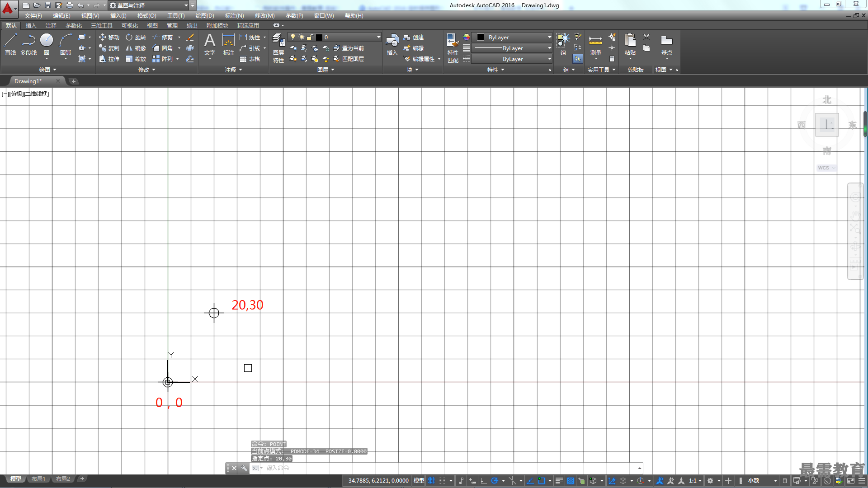This screenshot has width=868, height=488.
Task: Select the Dimension (标注) tool
Action: coord(229,44)
